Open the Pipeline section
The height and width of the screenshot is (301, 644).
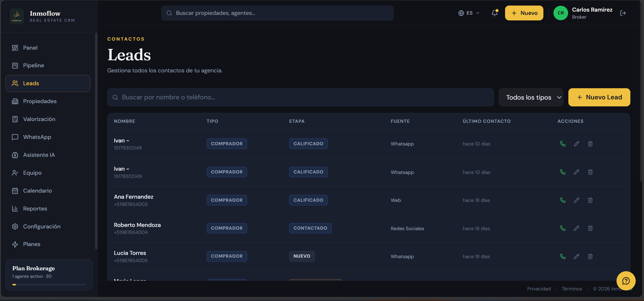tap(48, 66)
